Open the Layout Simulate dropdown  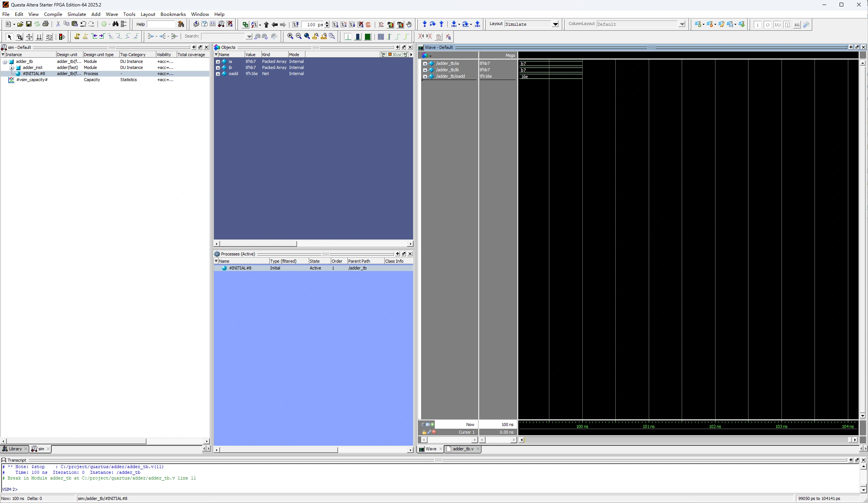(555, 24)
